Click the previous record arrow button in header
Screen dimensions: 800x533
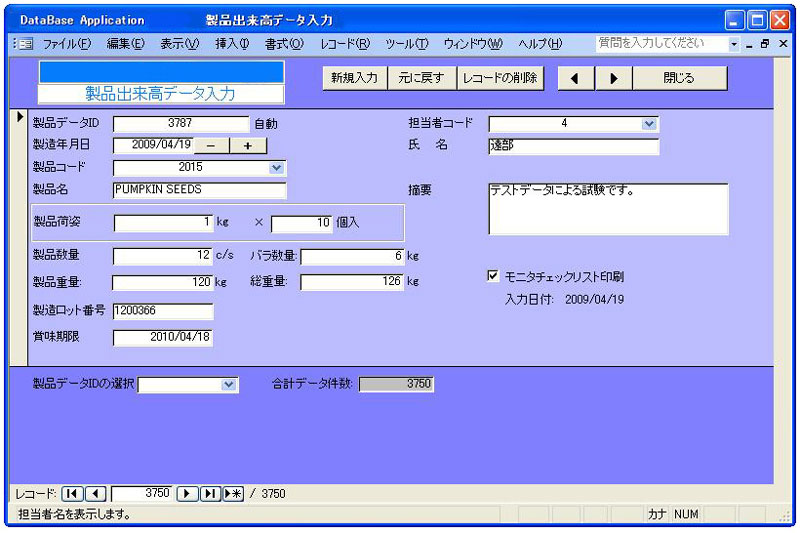pos(575,79)
